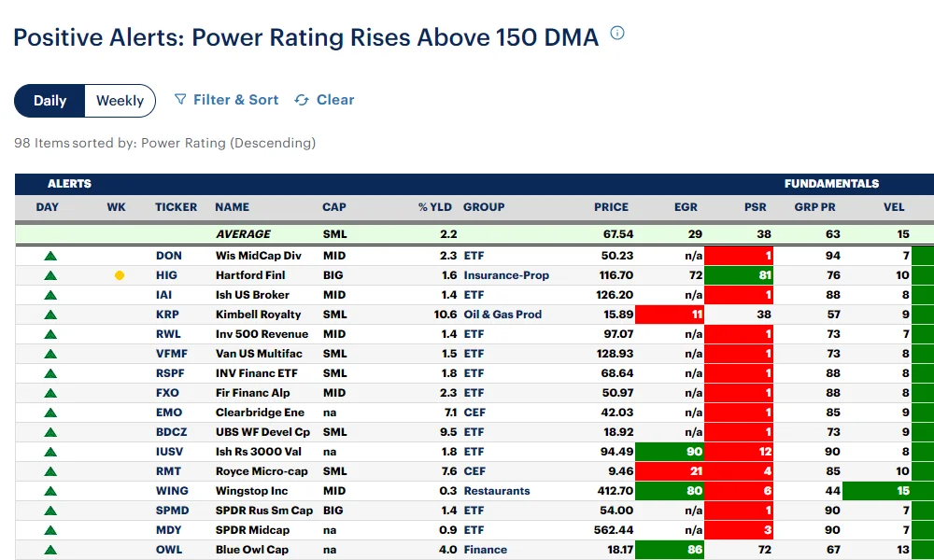
Task: Select the HIG ticker
Action: click(166, 275)
